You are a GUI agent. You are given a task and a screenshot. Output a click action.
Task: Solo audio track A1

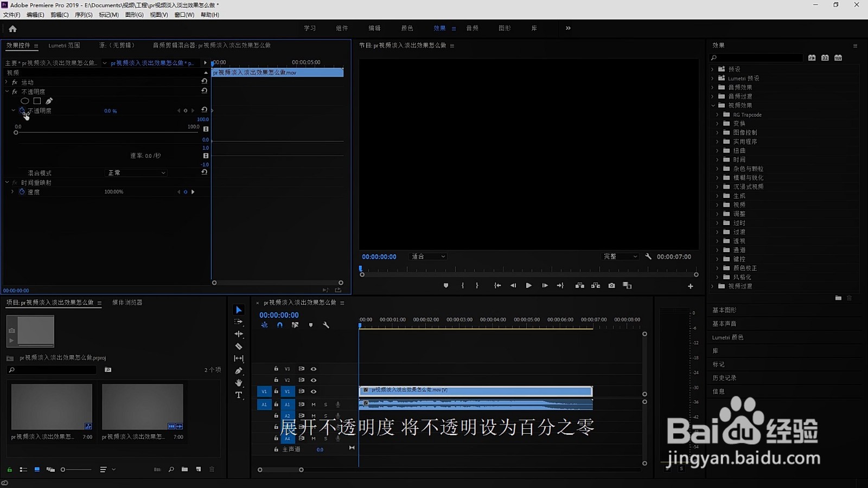point(325,404)
